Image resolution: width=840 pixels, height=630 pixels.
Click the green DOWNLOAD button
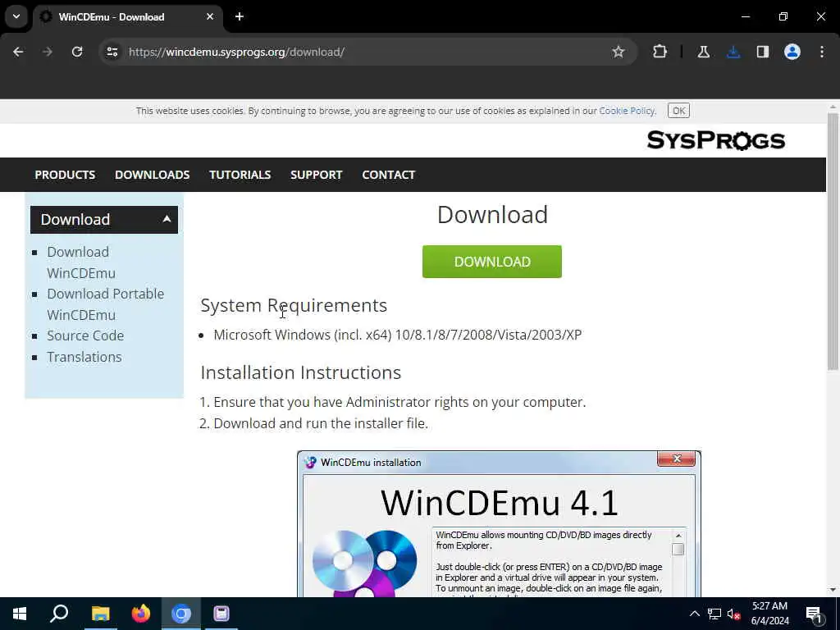(492, 262)
